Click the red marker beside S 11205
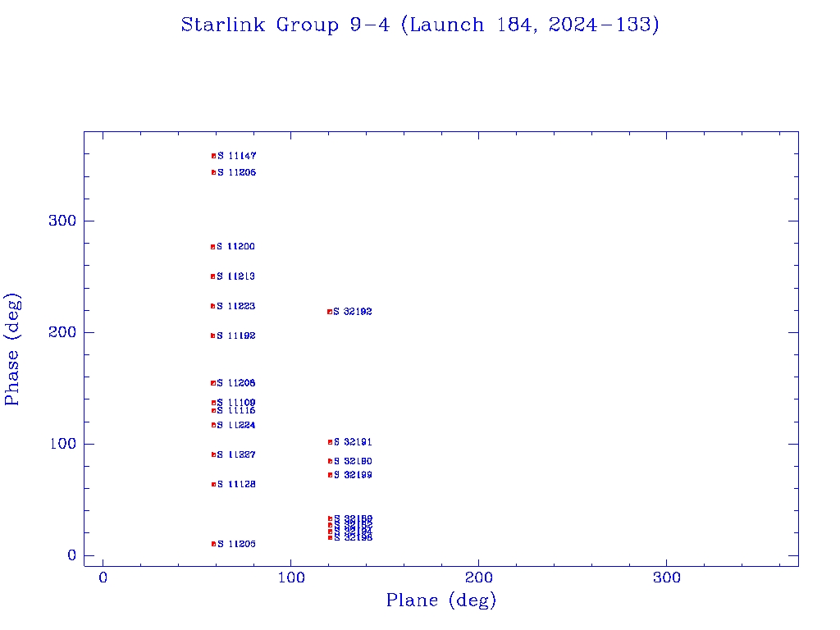The width and height of the screenshot is (840, 630). tap(214, 544)
